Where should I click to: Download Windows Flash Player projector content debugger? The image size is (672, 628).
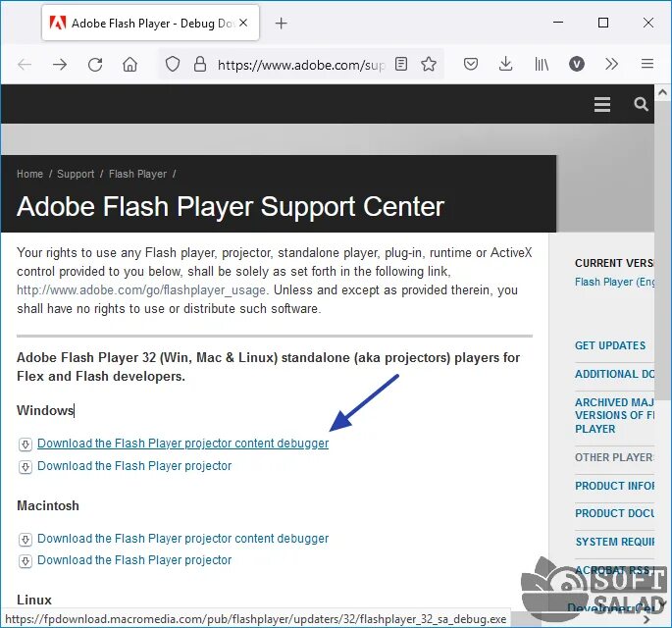pyautogui.click(x=183, y=444)
